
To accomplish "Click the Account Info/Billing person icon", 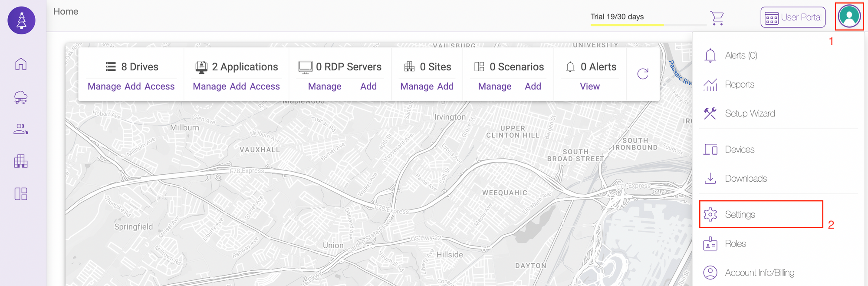I will point(710,273).
